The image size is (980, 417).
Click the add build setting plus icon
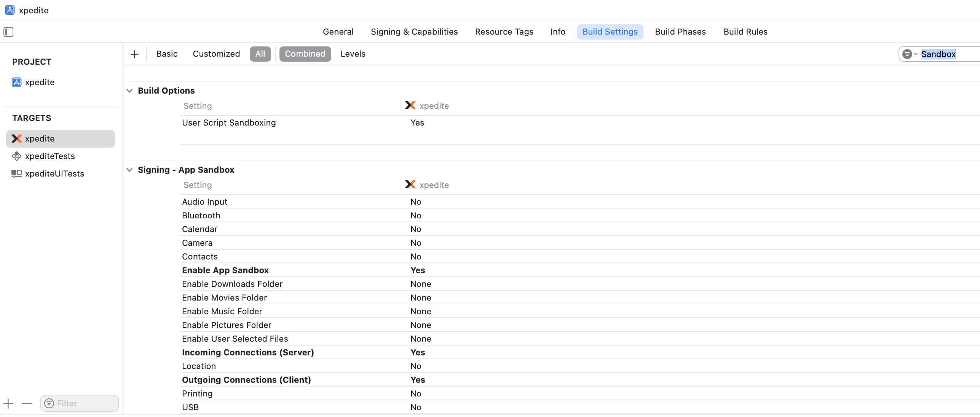point(134,54)
